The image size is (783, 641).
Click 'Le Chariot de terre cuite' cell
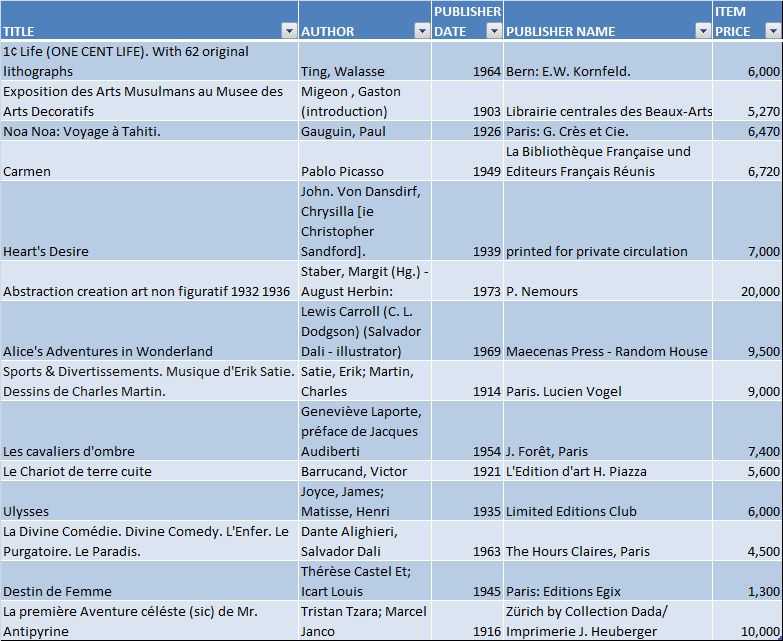(x=149, y=470)
